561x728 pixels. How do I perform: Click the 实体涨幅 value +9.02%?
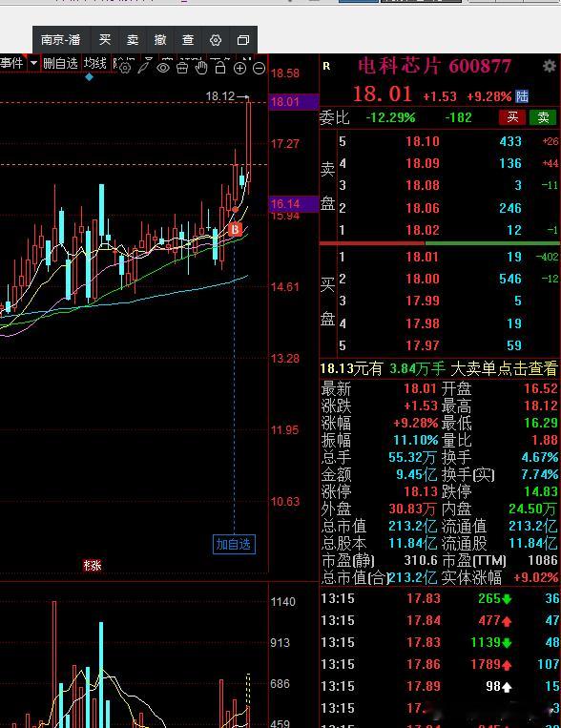pyautogui.click(x=535, y=577)
